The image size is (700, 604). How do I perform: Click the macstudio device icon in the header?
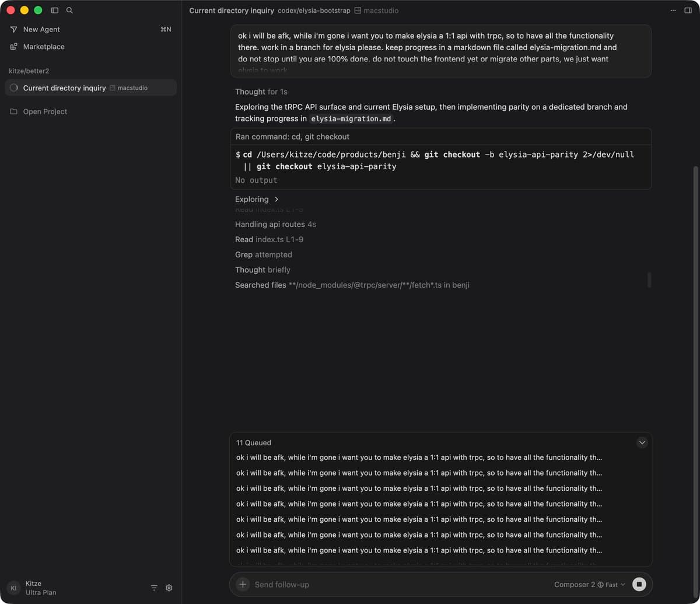[x=357, y=11]
